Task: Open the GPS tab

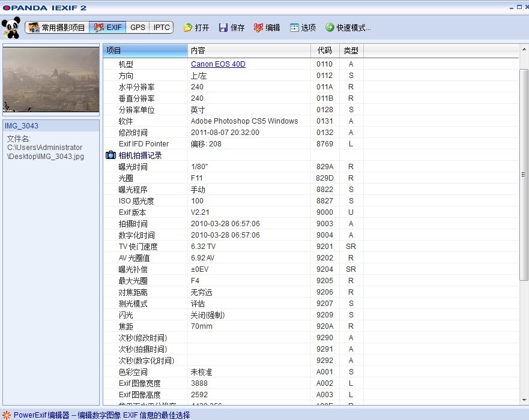Action: click(138, 28)
